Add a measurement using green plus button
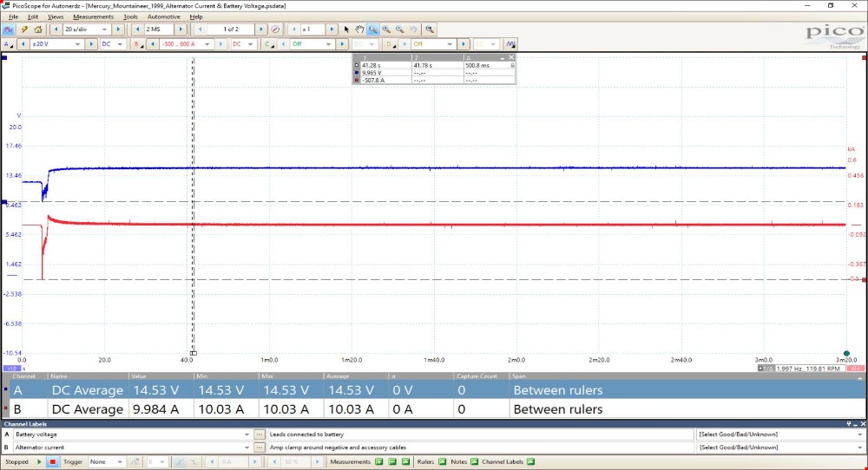 coord(378,462)
